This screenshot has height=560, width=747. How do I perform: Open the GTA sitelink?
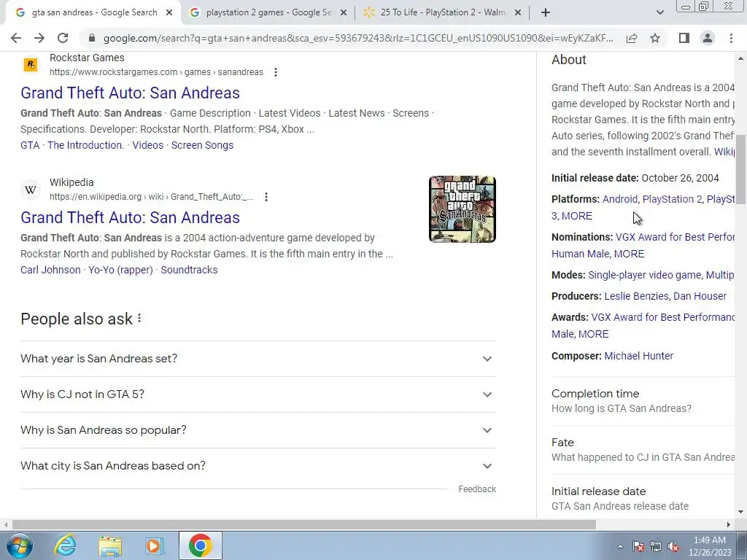pos(29,145)
